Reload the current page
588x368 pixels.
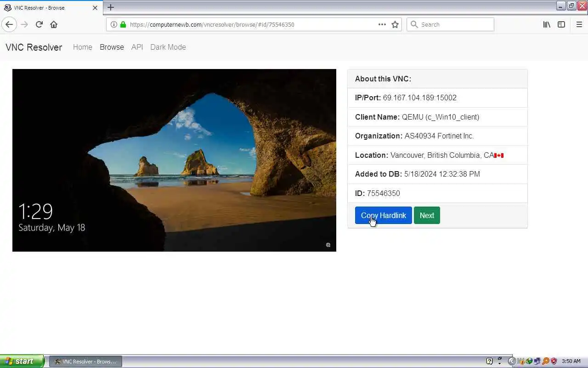[x=39, y=24]
